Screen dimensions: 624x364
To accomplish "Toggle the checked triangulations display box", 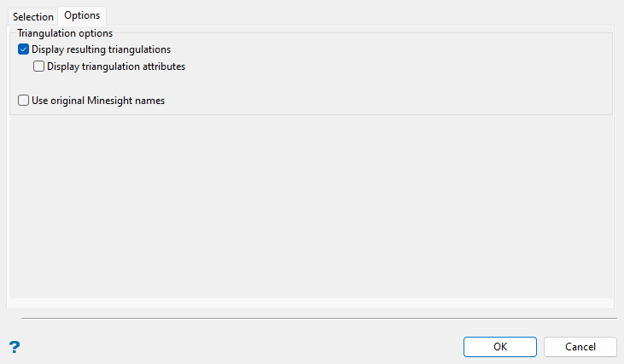I will pos(23,49).
